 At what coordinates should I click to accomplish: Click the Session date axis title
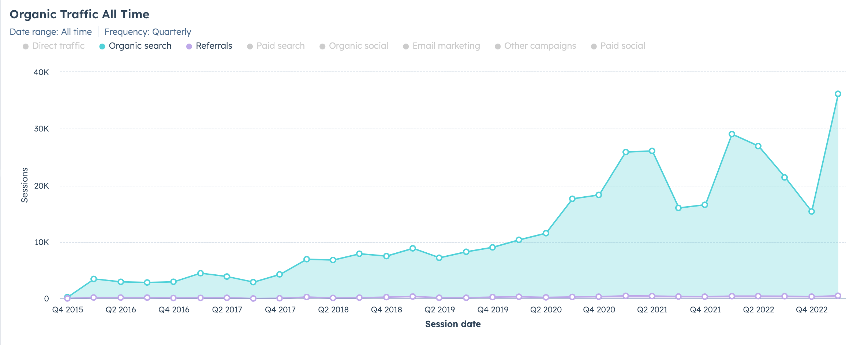tap(453, 324)
